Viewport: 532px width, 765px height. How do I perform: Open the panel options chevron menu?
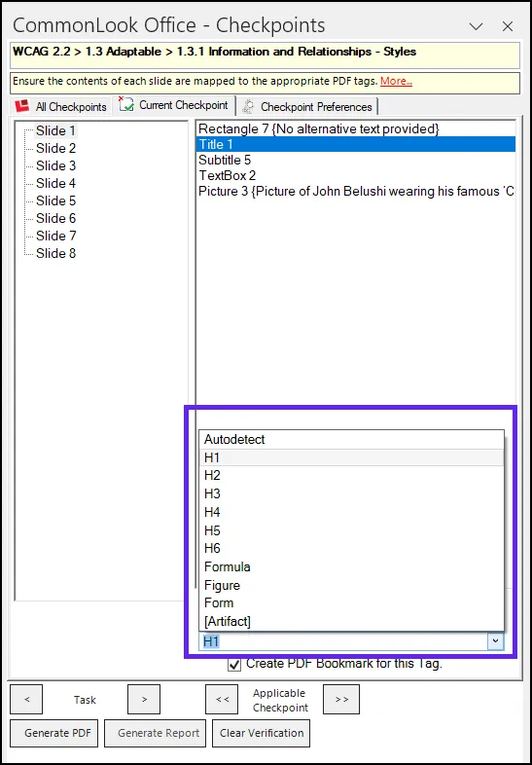476,26
